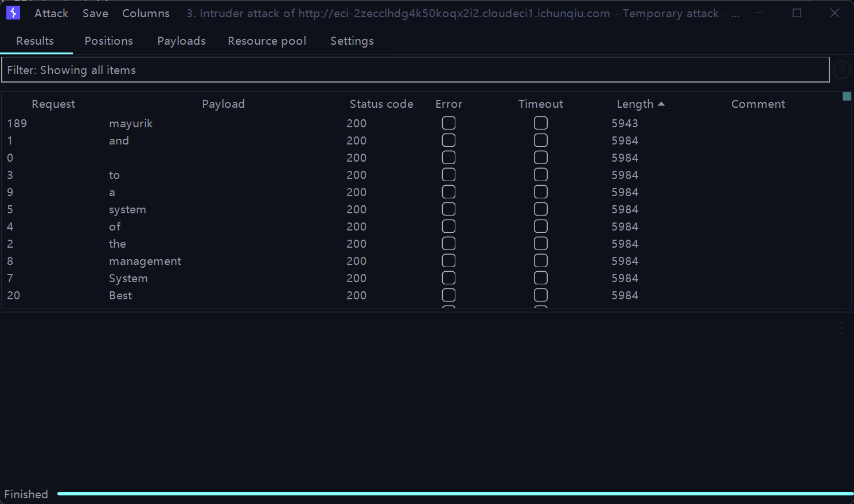Minimize the Intruder attack window
Screen dimensions: 854x504
tap(759, 13)
